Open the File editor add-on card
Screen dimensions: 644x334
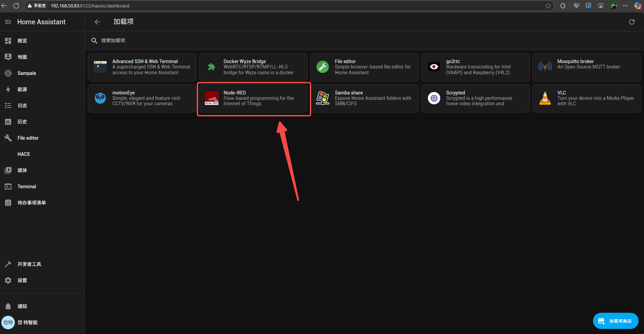(x=364, y=67)
